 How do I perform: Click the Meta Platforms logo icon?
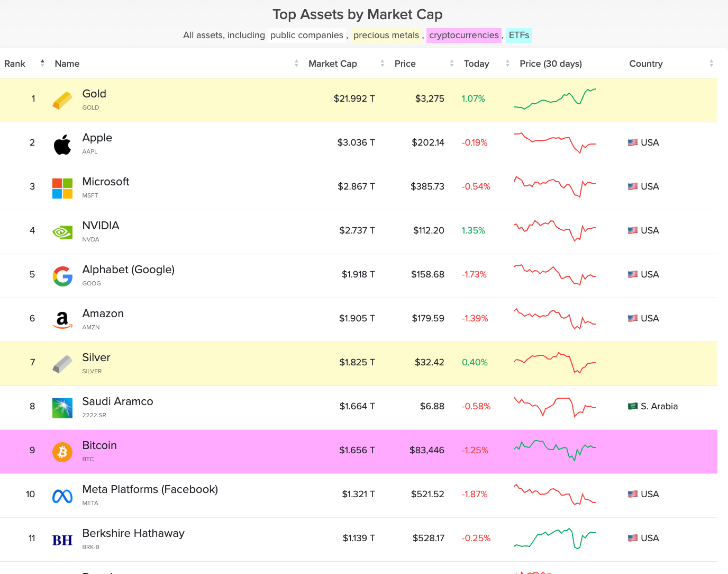(62, 496)
